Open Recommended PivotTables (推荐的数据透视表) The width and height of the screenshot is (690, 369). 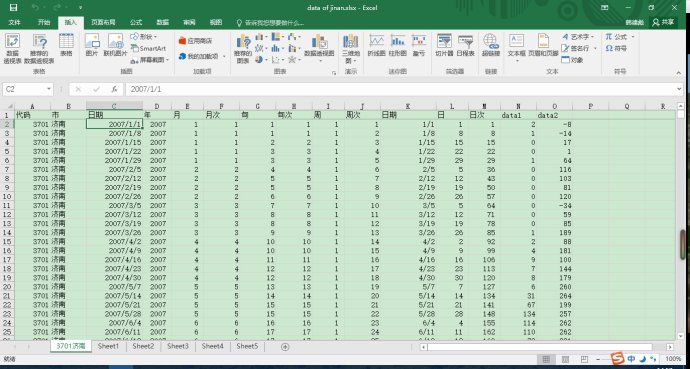pyautogui.click(x=40, y=48)
